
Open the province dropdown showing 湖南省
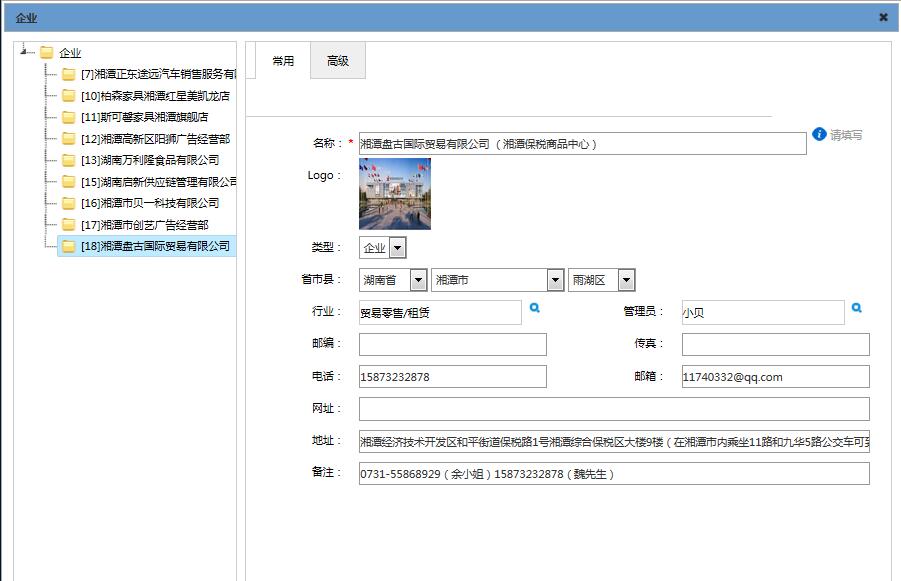pos(417,281)
